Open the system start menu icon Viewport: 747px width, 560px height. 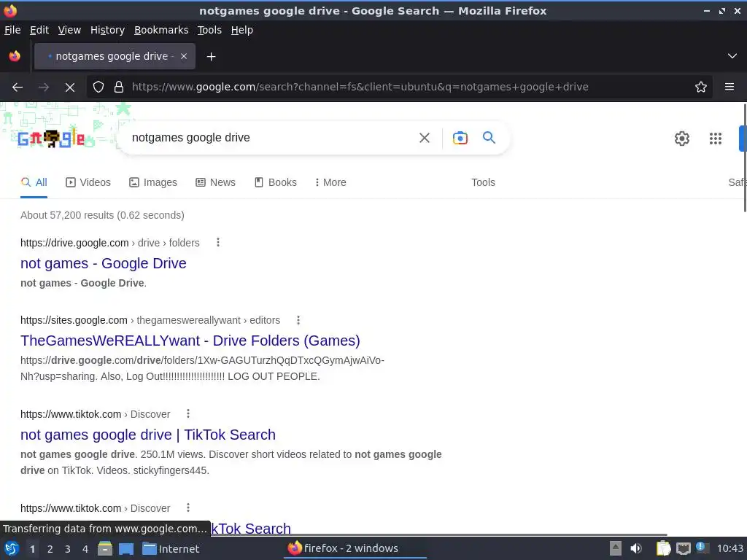pos(12,549)
